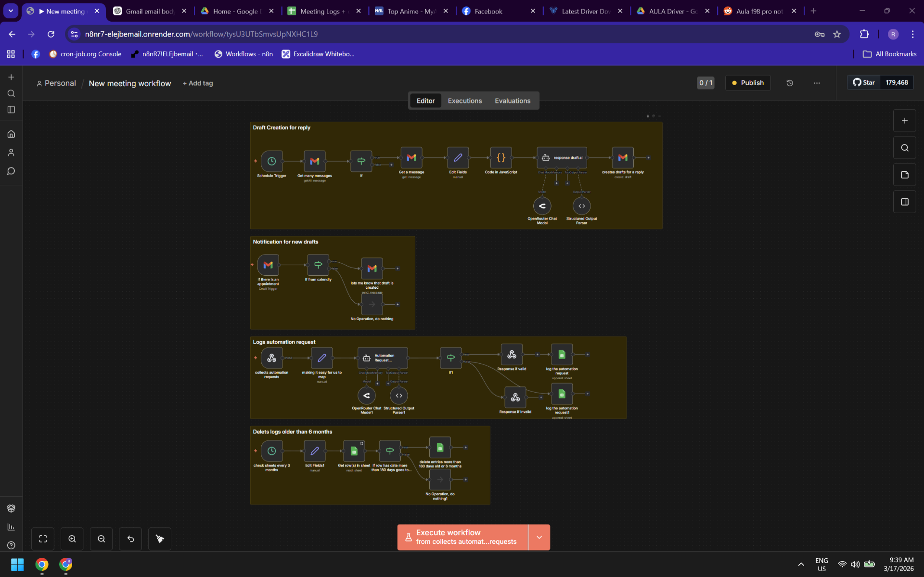Viewport: 924px width, 577px height.
Task: Open the browser tab search dropdown
Action: click(x=11, y=11)
